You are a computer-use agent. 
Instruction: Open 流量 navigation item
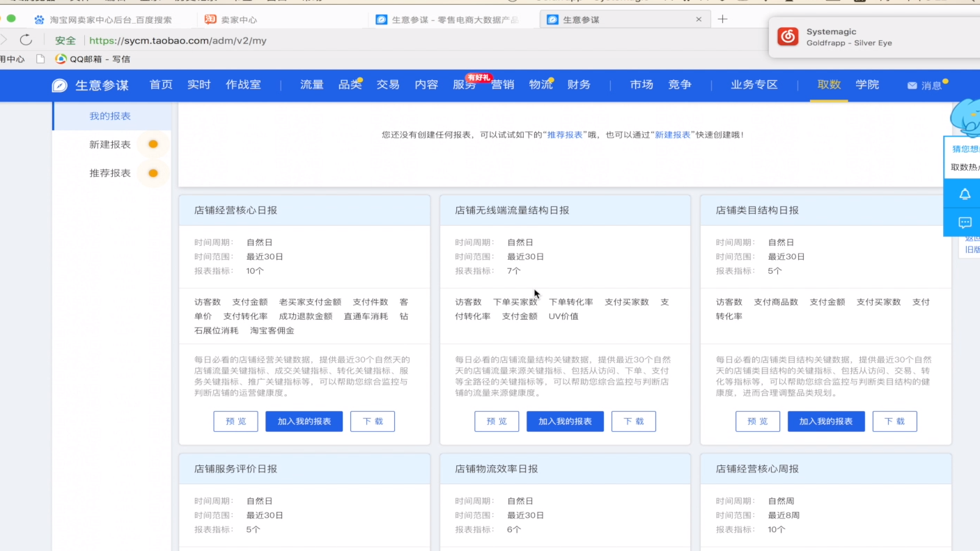(312, 84)
